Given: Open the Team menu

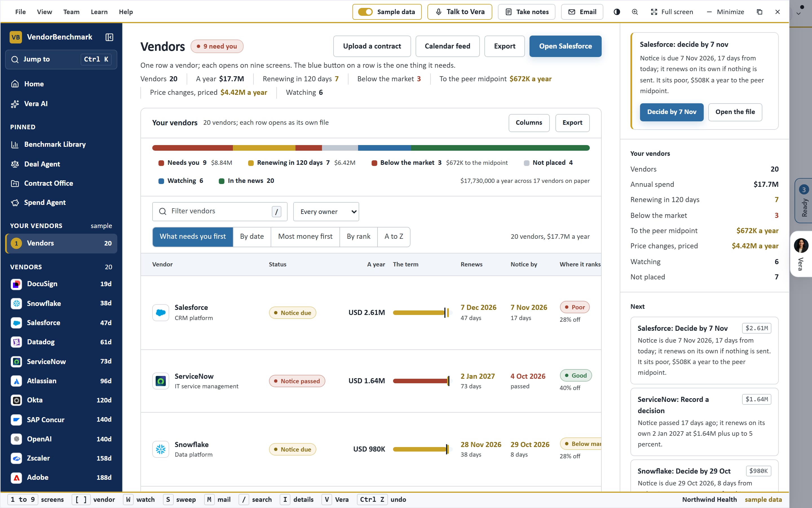Looking at the screenshot, I should tap(71, 12).
